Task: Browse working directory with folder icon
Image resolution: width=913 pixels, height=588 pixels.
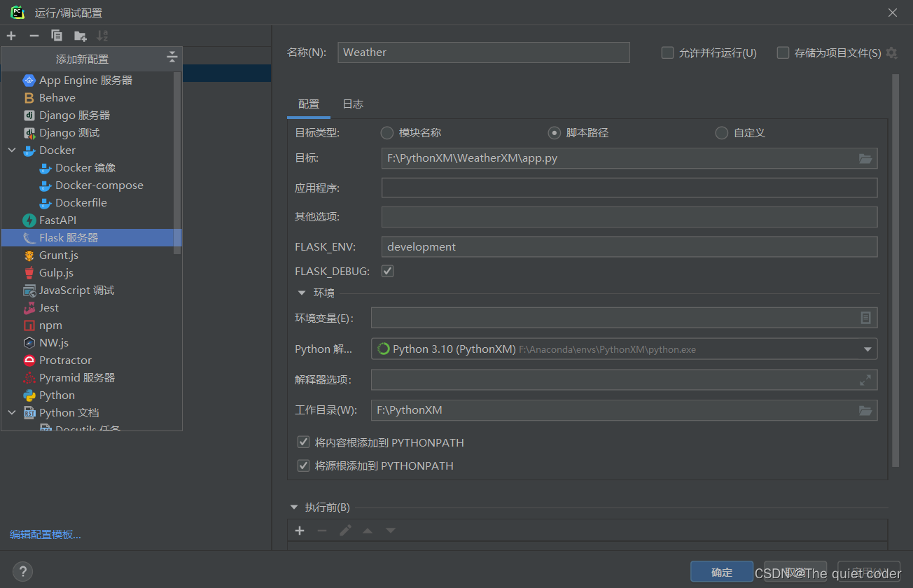Action: (x=865, y=410)
